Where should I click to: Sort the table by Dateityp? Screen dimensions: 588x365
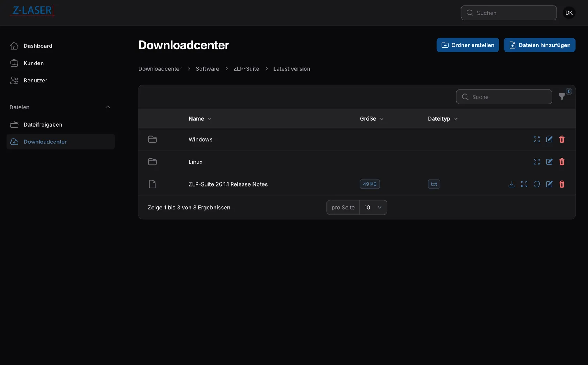click(x=442, y=118)
